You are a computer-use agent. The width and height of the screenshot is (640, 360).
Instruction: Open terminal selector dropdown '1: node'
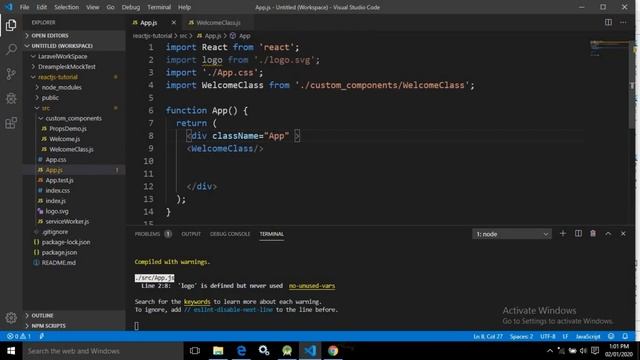point(512,234)
